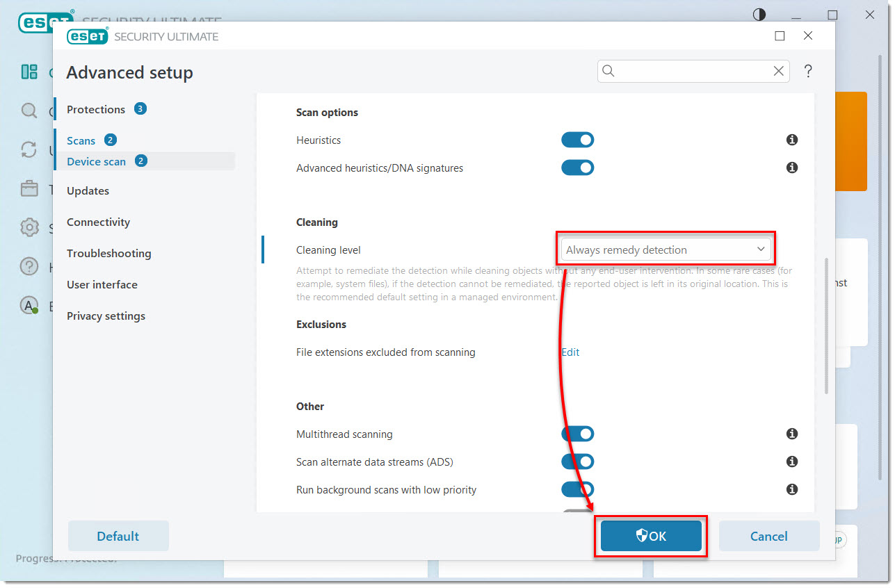This screenshot has width=895, height=588.
Task: Open ESET account icon in main window
Action: [29, 305]
